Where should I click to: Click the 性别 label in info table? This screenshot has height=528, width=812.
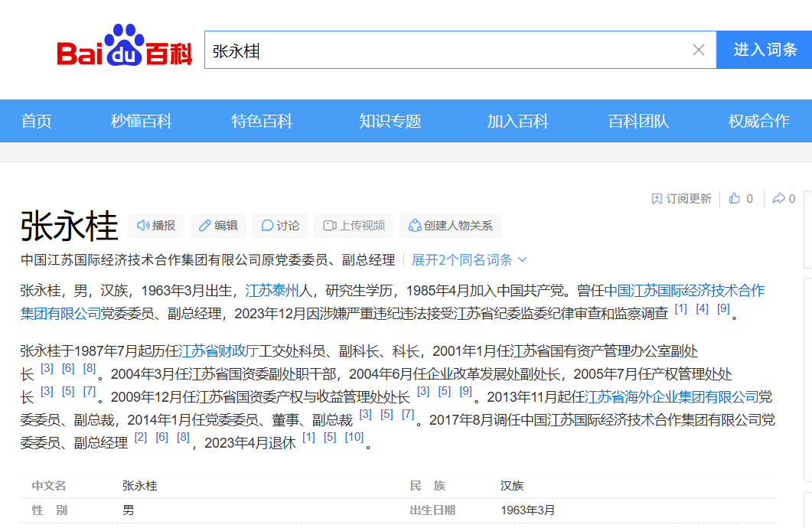50,510
